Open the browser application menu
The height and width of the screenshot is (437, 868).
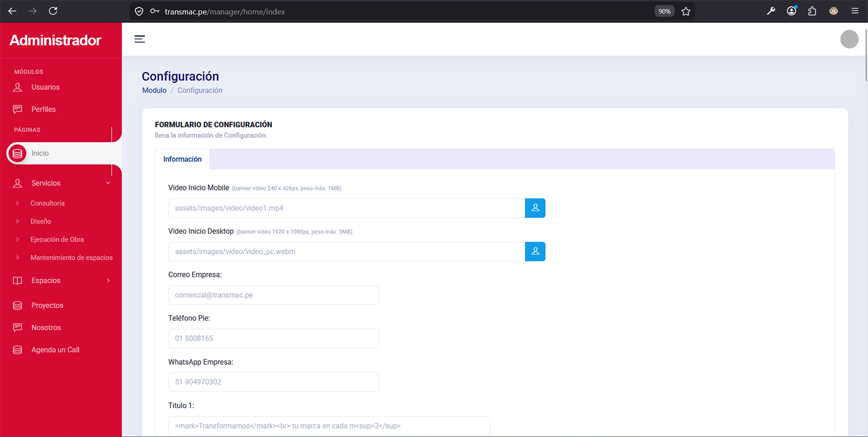click(854, 11)
